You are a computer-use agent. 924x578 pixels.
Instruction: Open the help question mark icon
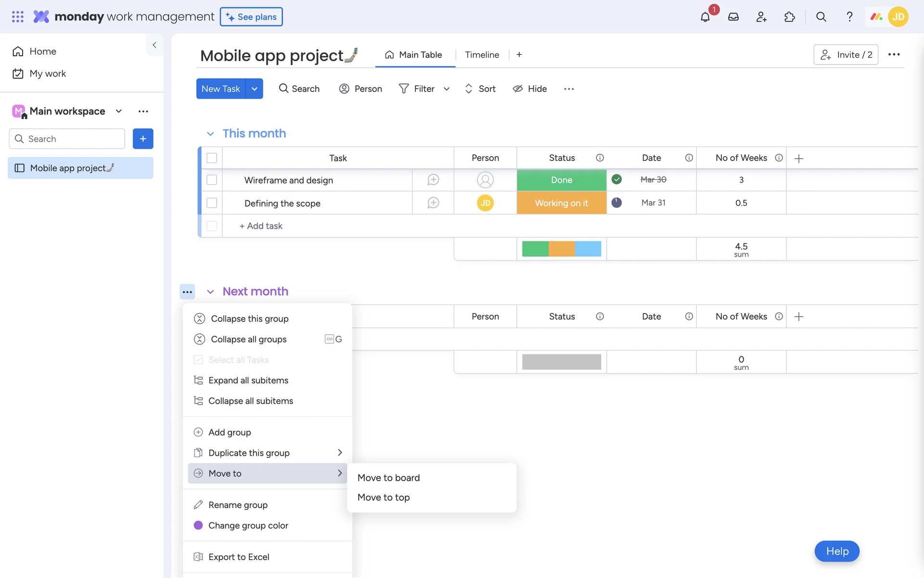tap(849, 17)
